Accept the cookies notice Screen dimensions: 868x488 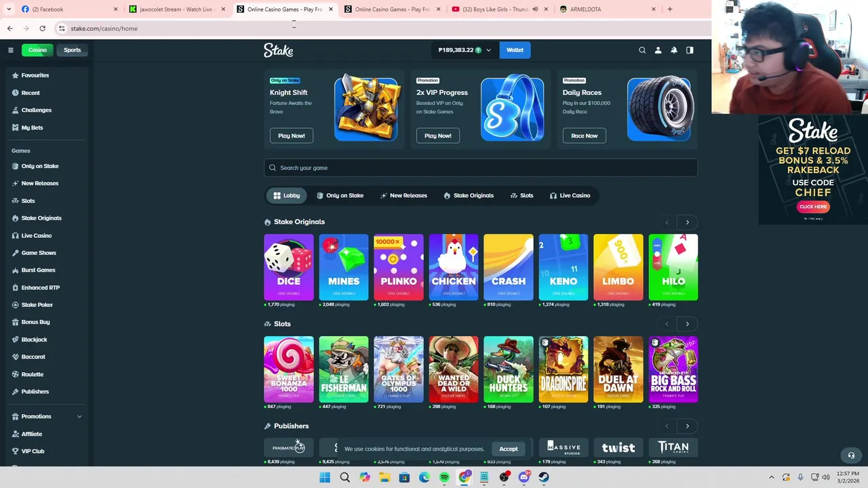pos(509,449)
